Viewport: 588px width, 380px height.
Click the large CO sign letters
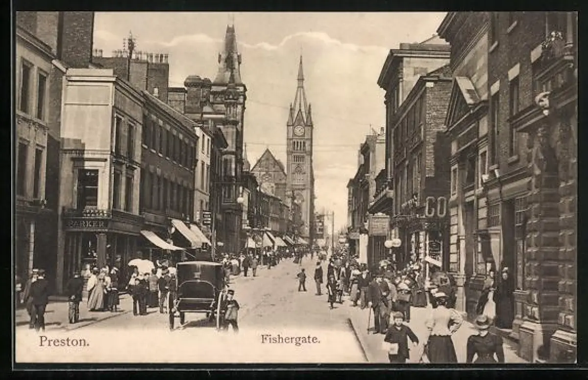click(436, 207)
